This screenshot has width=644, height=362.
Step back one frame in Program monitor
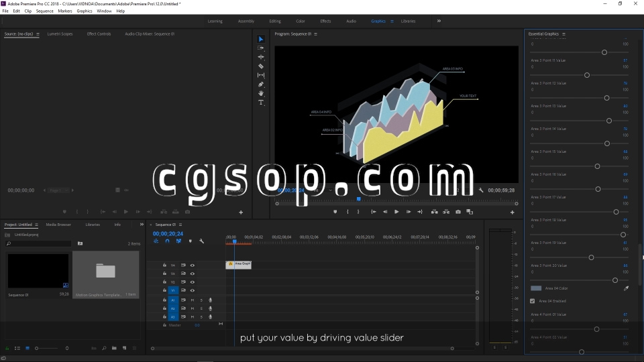pos(385,212)
